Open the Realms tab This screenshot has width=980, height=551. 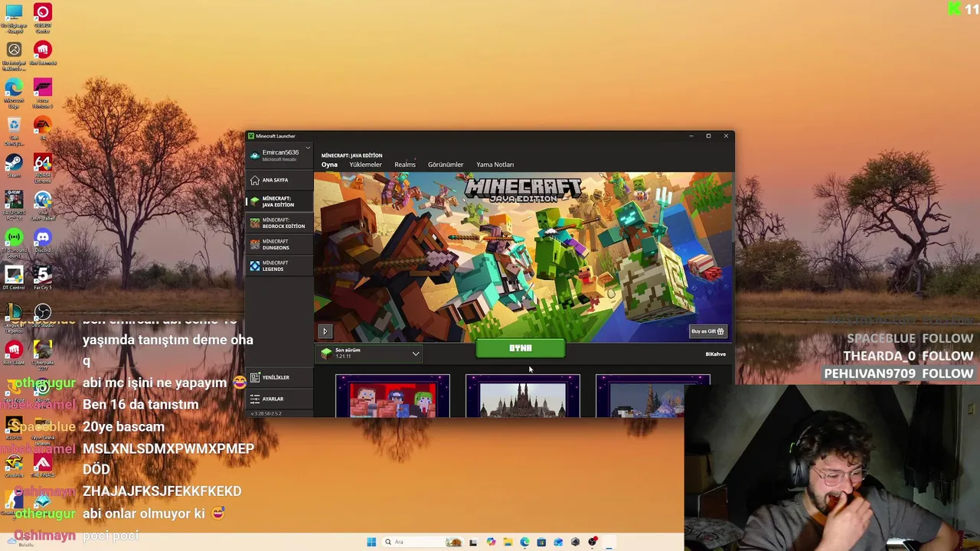click(x=405, y=165)
